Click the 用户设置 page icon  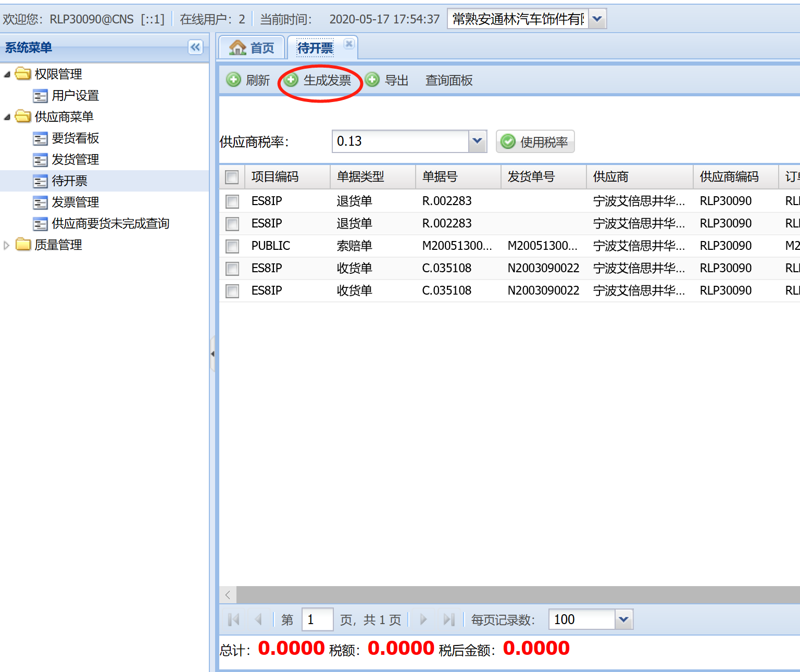(x=40, y=96)
